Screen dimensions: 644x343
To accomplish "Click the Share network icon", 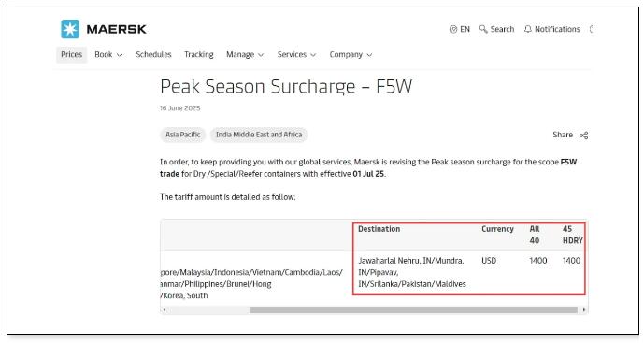I will tap(583, 136).
